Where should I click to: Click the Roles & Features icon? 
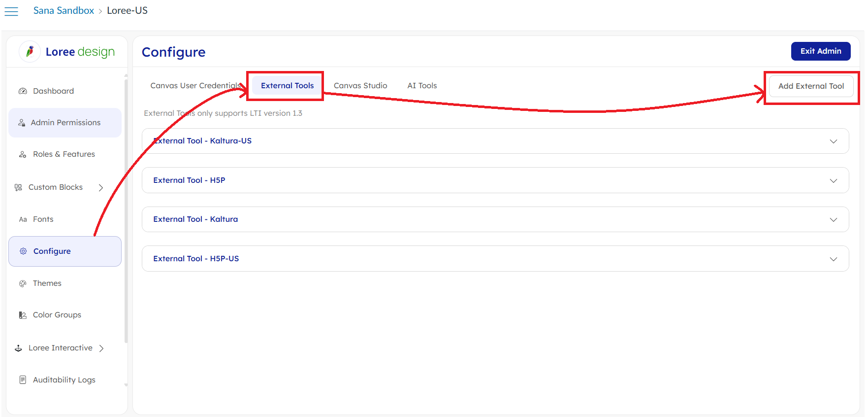pyautogui.click(x=23, y=154)
